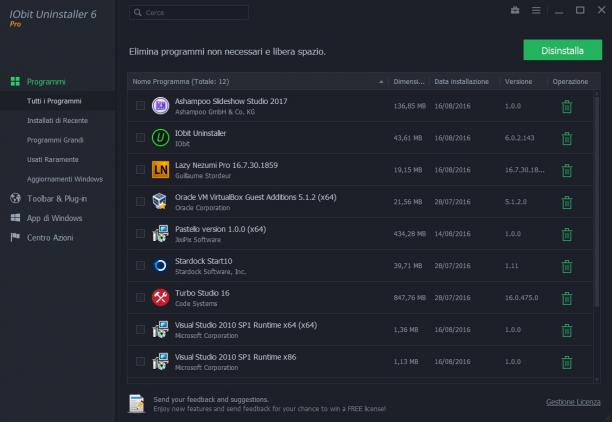Image resolution: width=612 pixels, height=422 pixels.
Task: Check Visual Studio 2010 SP1 Runtime x64 checkbox
Action: pyautogui.click(x=140, y=329)
